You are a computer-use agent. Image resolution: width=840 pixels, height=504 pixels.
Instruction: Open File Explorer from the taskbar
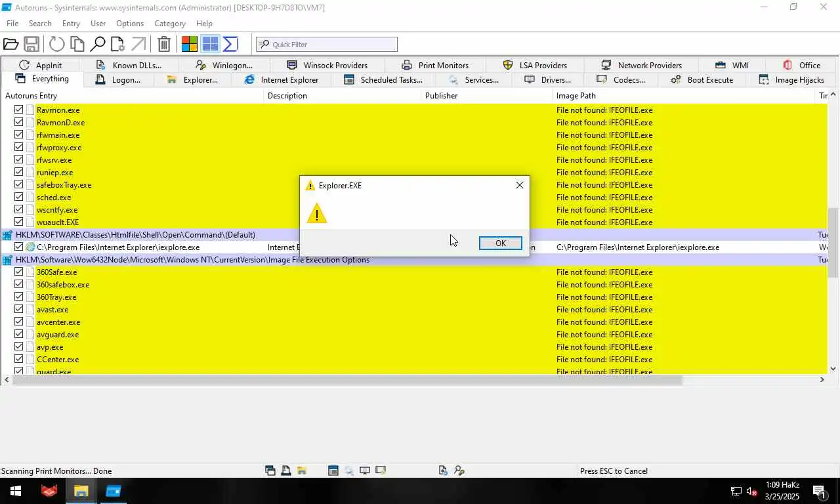(x=81, y=491)
